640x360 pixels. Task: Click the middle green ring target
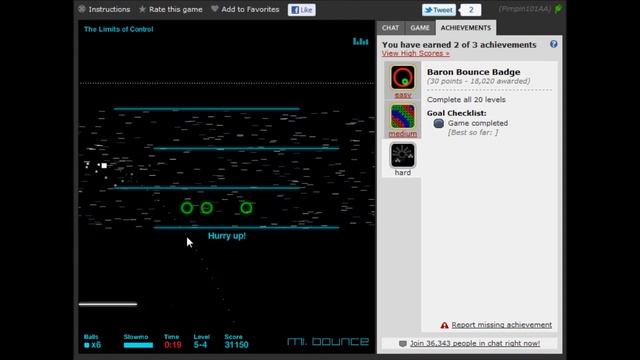(207, 208)
